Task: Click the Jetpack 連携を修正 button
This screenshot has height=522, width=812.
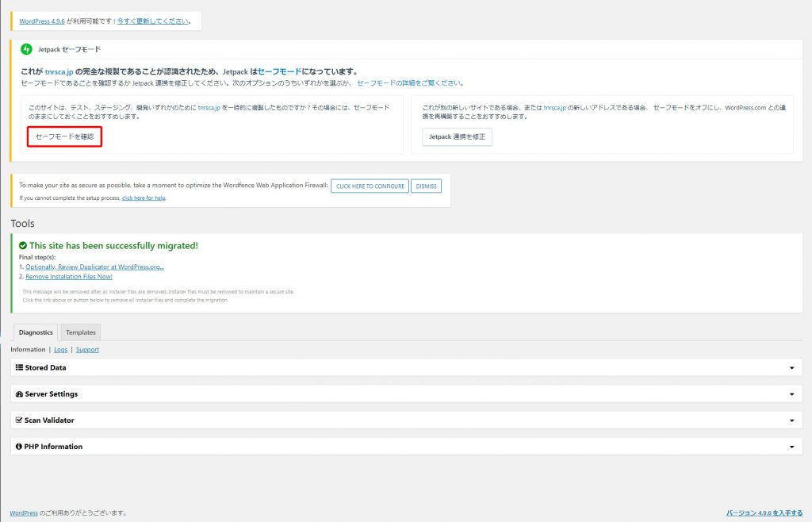Action: 457,137
